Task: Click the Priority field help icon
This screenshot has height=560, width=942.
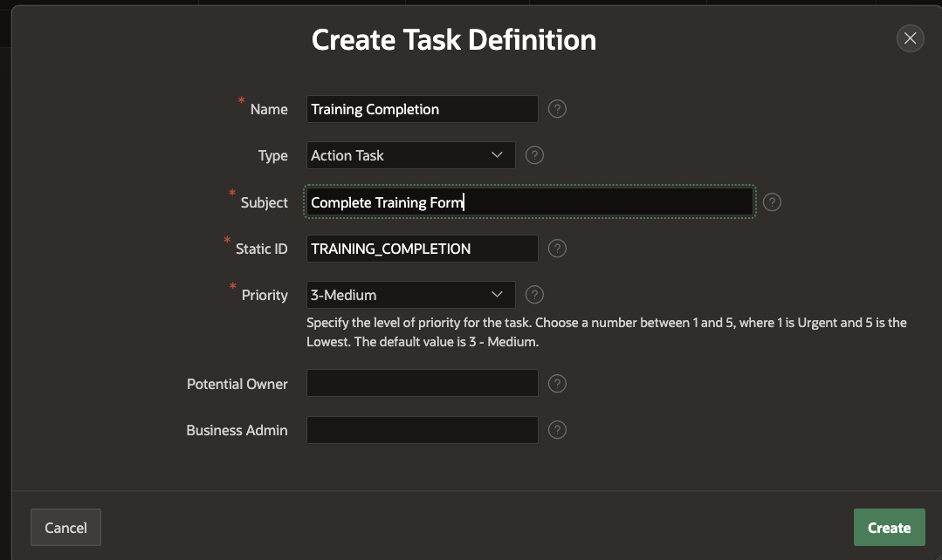Action: 535,295
